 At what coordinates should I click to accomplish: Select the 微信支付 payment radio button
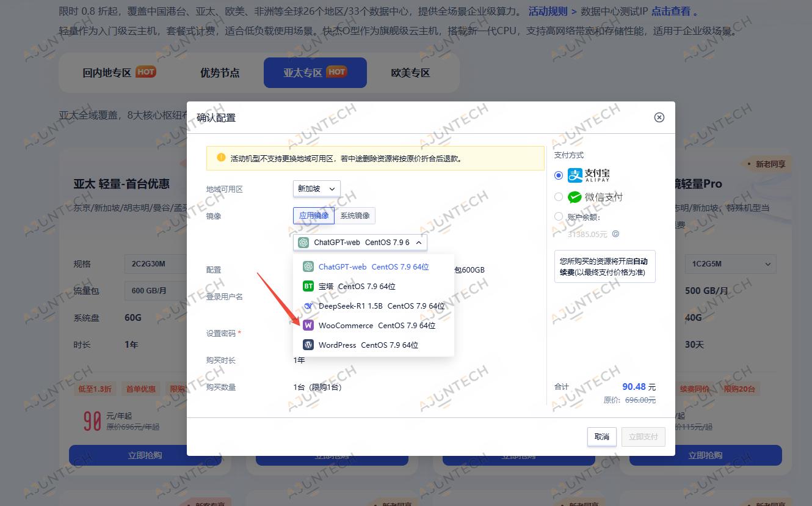[x=558, y=197]
